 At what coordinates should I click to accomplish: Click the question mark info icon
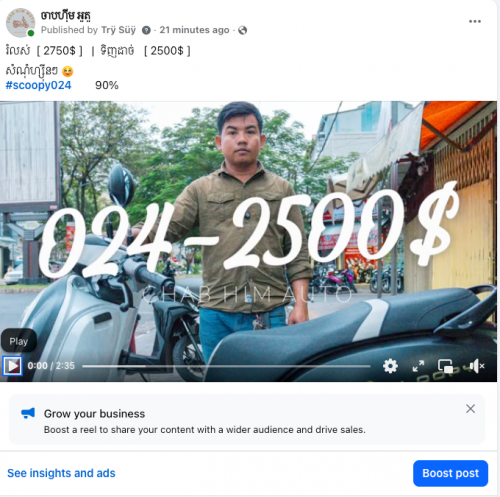click(x=146, y=30)
